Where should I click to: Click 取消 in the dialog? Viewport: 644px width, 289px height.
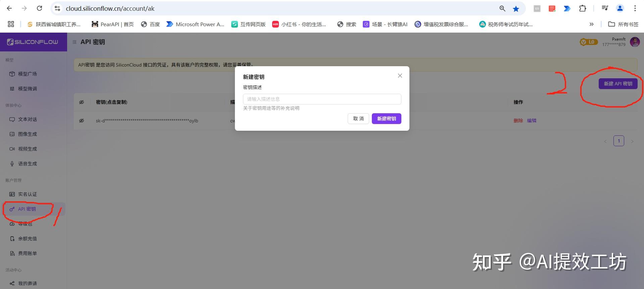[358, 119]
